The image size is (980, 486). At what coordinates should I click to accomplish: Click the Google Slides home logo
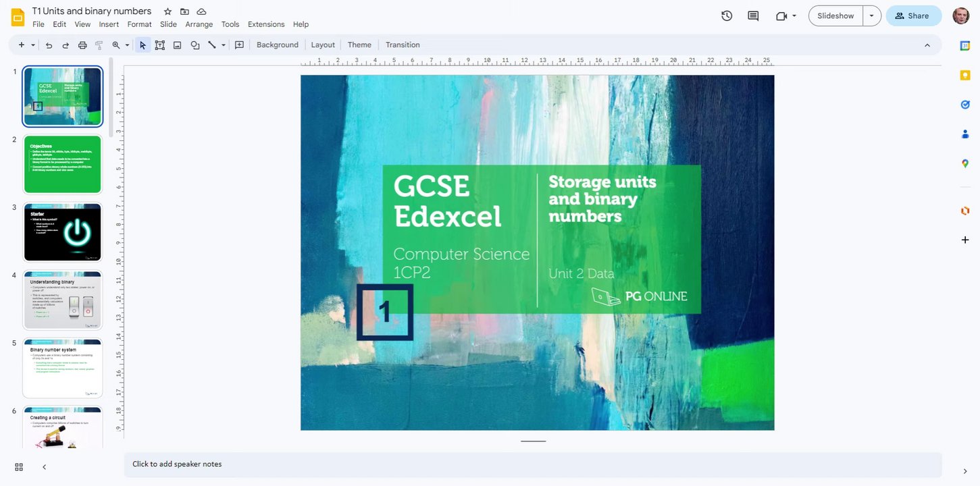coord(18,17)
